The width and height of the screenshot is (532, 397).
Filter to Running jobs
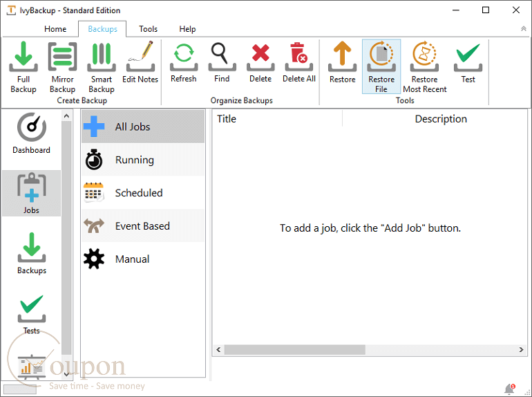tap(143, 160)
